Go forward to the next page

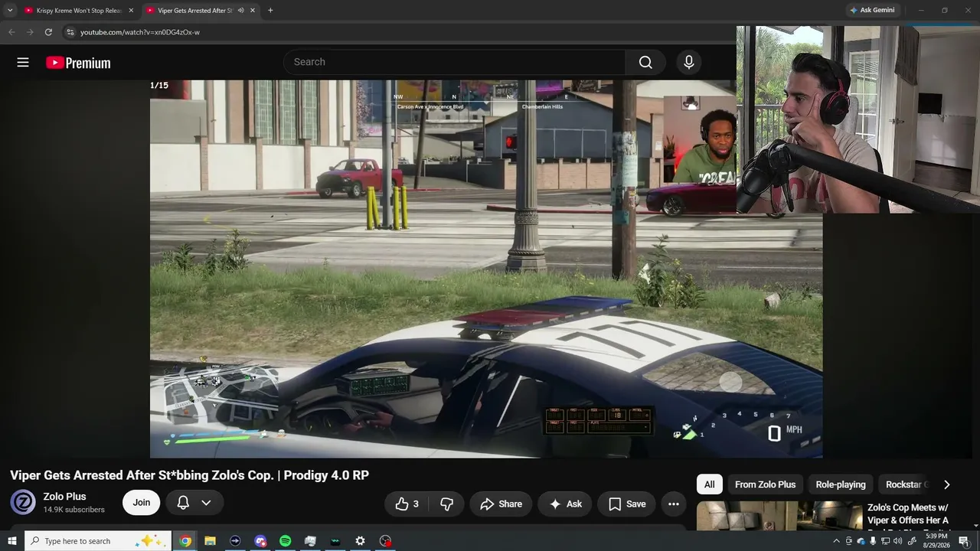[x=30, y=32]
